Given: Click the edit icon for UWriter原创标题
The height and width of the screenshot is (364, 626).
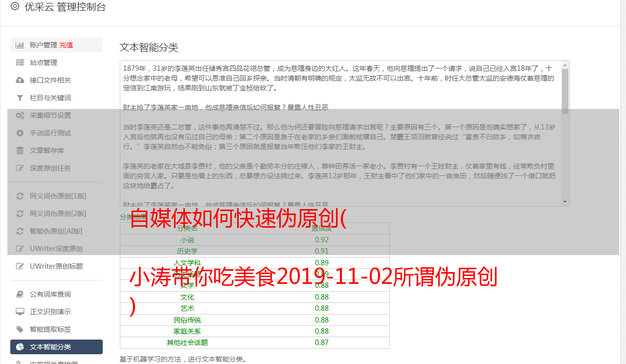Looking at the screenshot, I should click(x=20, y=266).
